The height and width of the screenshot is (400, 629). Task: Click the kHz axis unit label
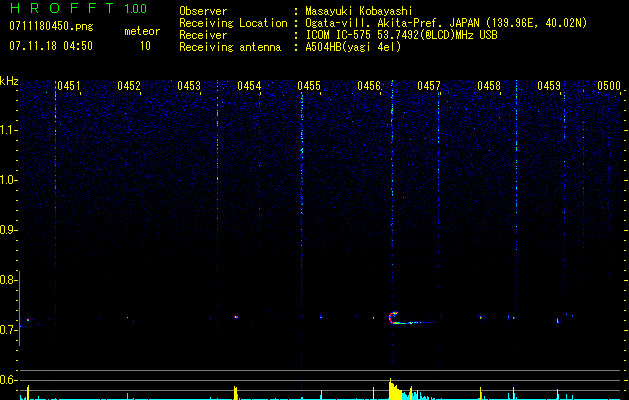tap(9, 81)
